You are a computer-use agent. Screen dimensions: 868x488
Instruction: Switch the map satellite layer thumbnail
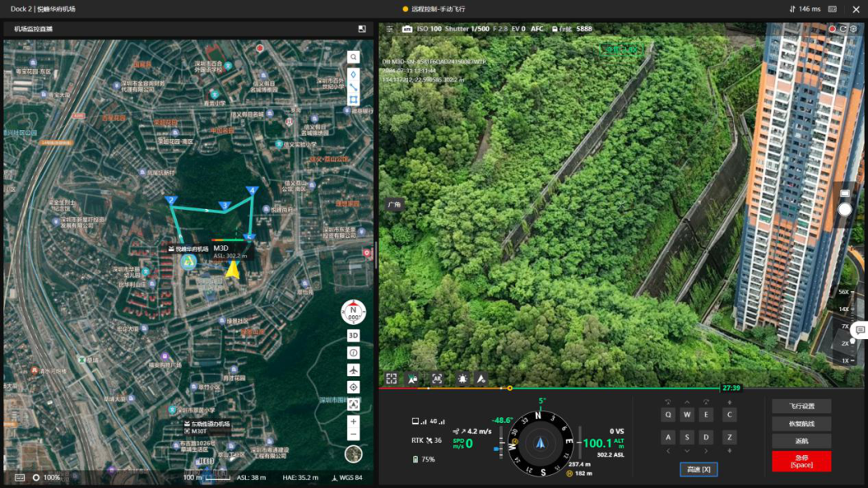(354, 454)
